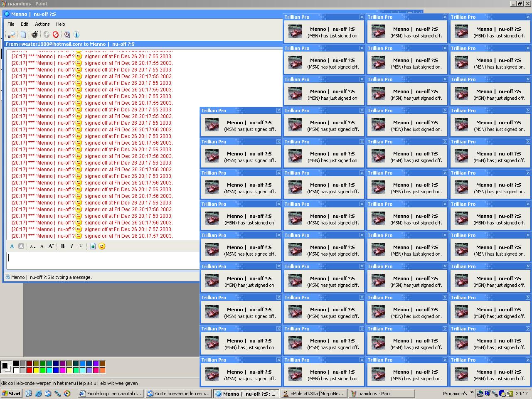
Task: Click the foreground text color 'A' icon
Action: (12, 246)
